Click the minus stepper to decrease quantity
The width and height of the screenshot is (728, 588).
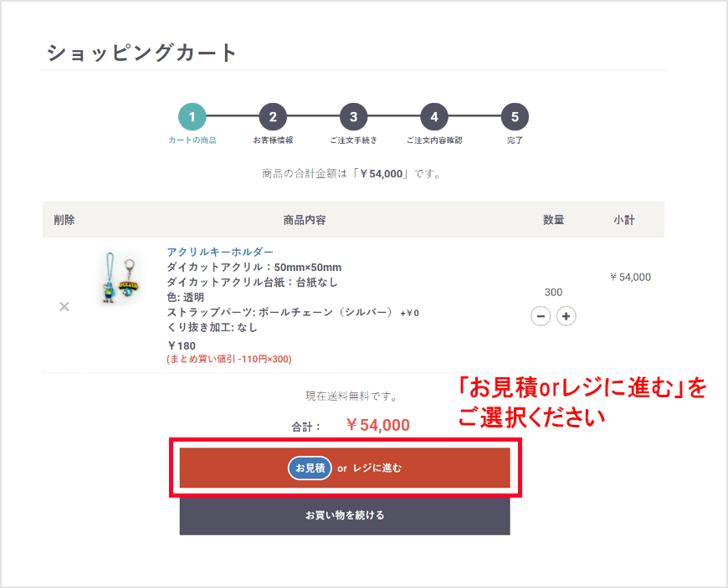(541, 316)
